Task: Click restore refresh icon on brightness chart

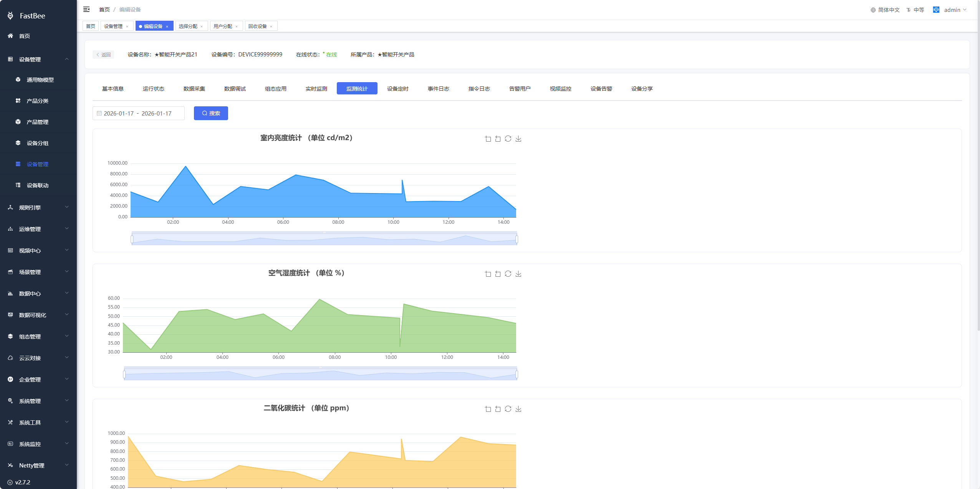Action: point(508,139)
